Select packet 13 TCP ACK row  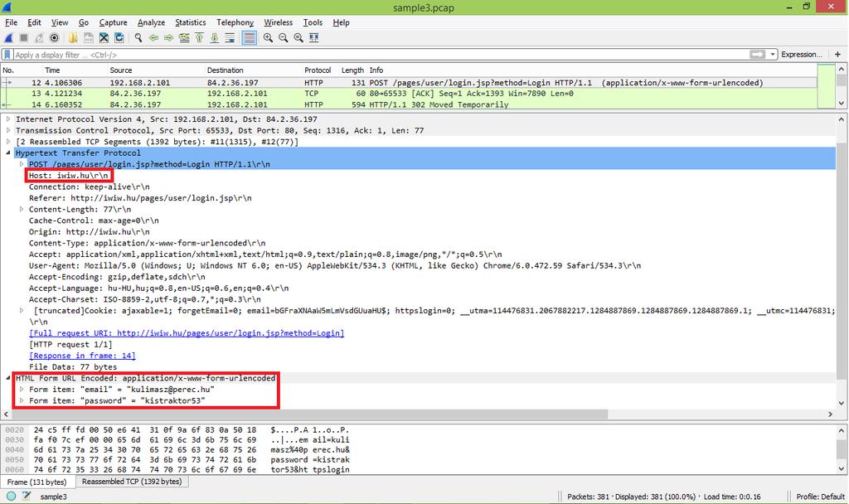[409, 94]
